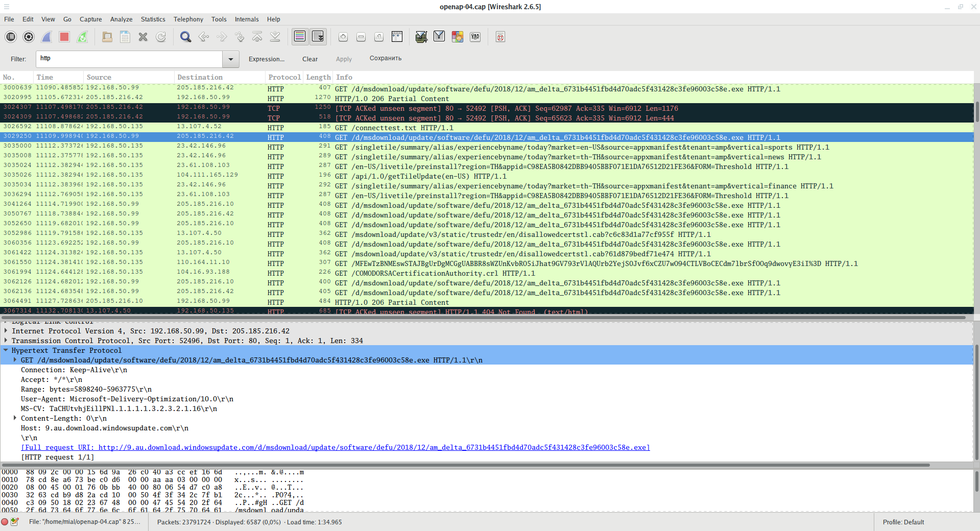
Task: Jump to the last packet icon
Action: (x=275, y=37)
